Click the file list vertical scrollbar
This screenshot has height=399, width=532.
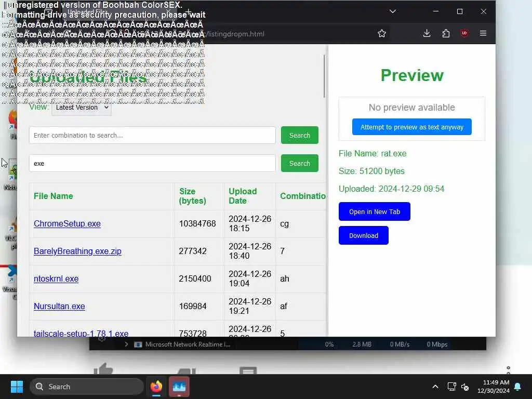[x=324, y=76]
